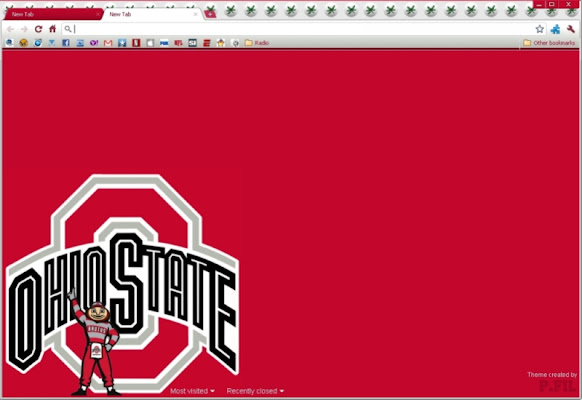The height and width of the screenshot is (400, 582).
Task: Open the wrench settings menu
Action: point(570,29)
